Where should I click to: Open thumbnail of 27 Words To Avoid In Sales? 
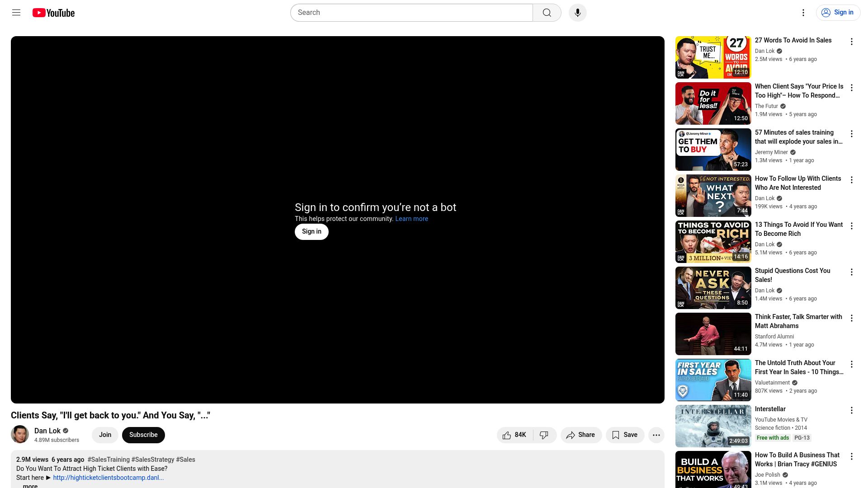(713, 57)
